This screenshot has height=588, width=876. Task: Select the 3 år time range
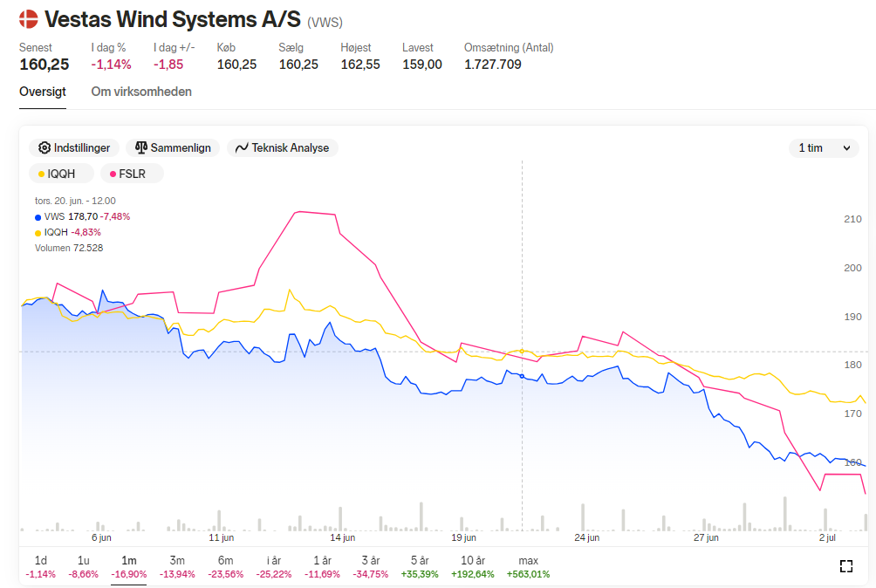tap(371, 567)
